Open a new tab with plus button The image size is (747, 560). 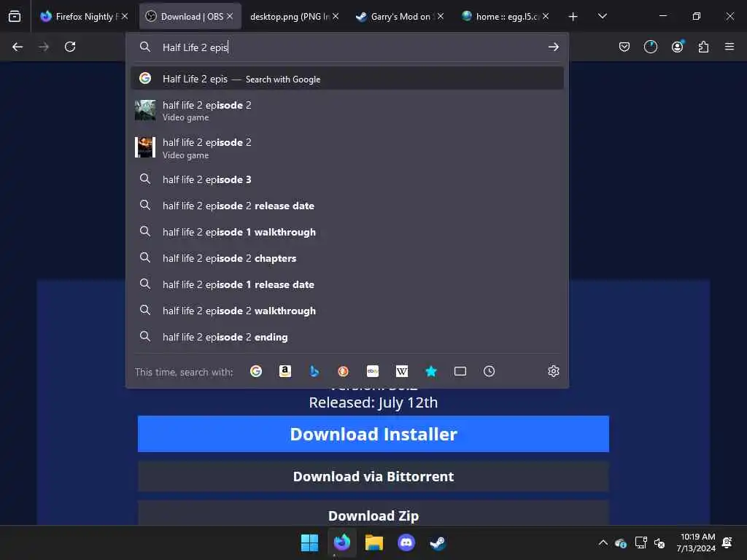coord(573,17)
